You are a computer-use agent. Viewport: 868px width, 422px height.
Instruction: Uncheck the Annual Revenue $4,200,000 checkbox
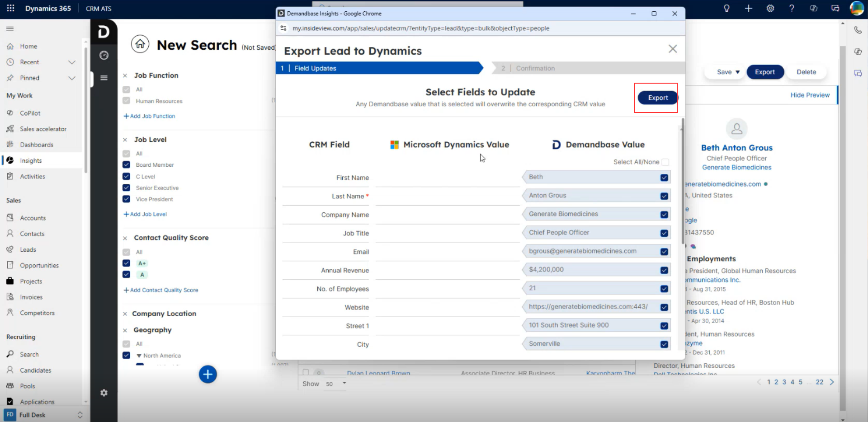point(664,270)
